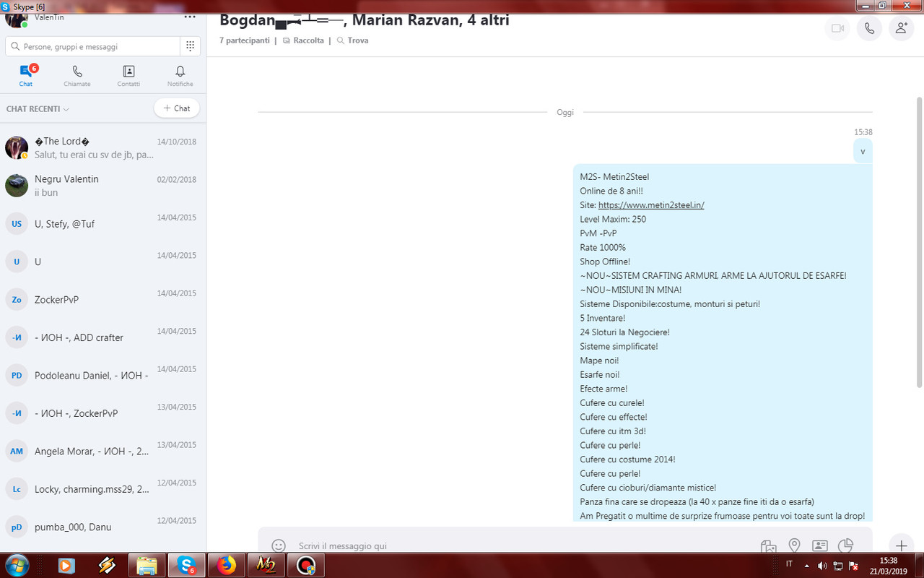This screenshot has height=578, width=924.
Task: Click the IT language indicator
Action: 789,564
